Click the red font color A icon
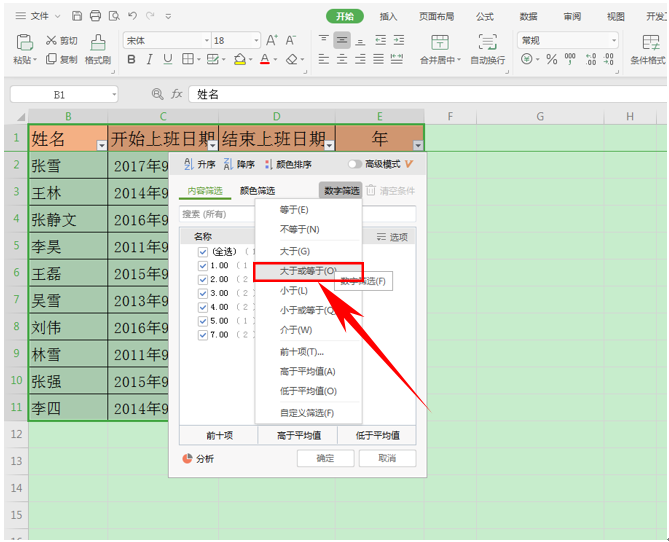 coord(265,59)
